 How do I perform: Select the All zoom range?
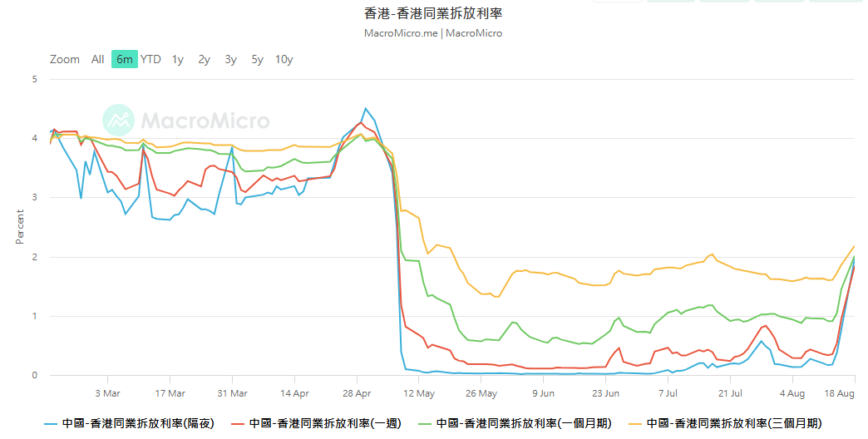(97, 59)
